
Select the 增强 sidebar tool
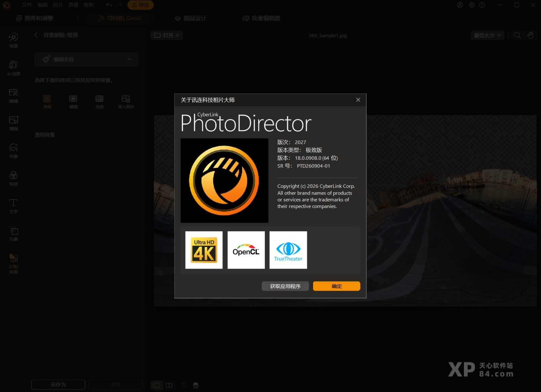(x=14, y=123)
